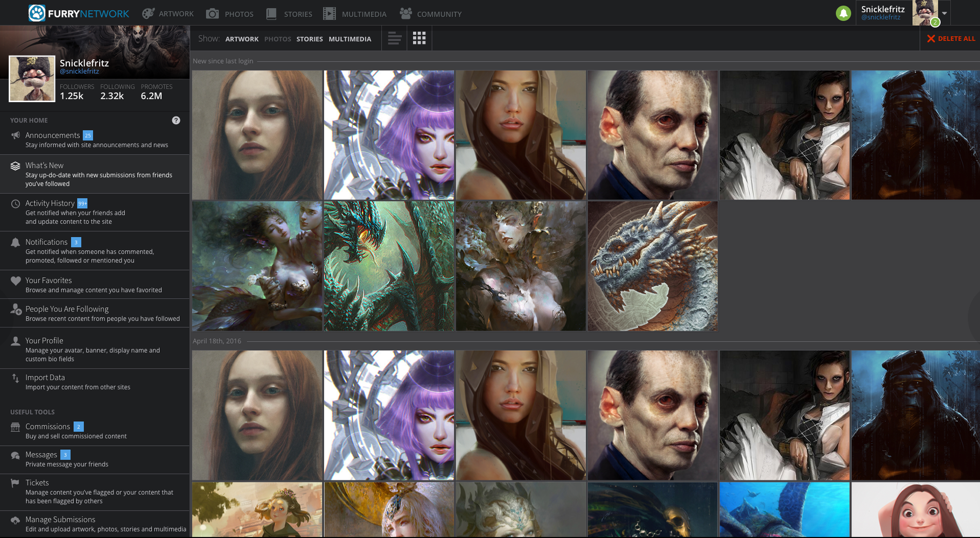Toggle the Multimedia filter in Show bar

point(350,39)
